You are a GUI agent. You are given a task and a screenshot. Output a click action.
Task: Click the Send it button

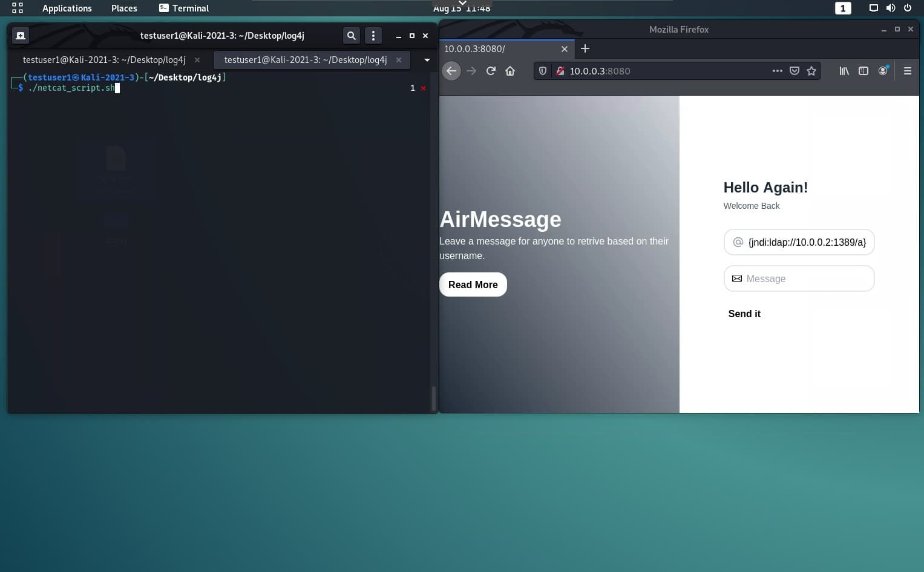click(744, 314)
